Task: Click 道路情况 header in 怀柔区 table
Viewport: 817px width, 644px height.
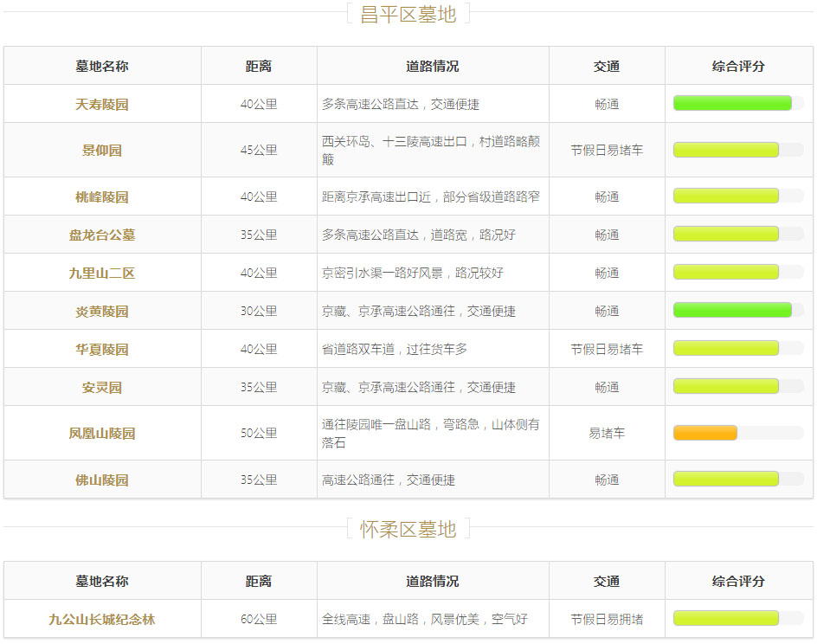Action: coord(433,581)
